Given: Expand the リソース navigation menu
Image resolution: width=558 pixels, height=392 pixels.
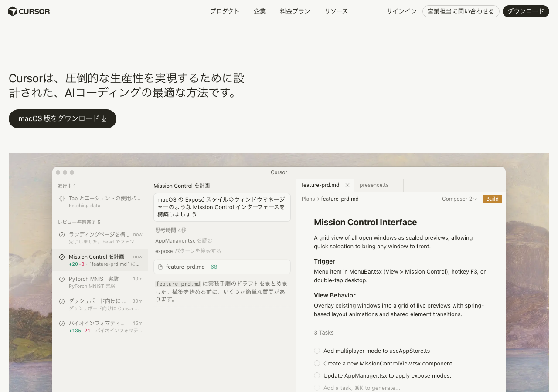Looking at the screenshot, I should [336, 11].
